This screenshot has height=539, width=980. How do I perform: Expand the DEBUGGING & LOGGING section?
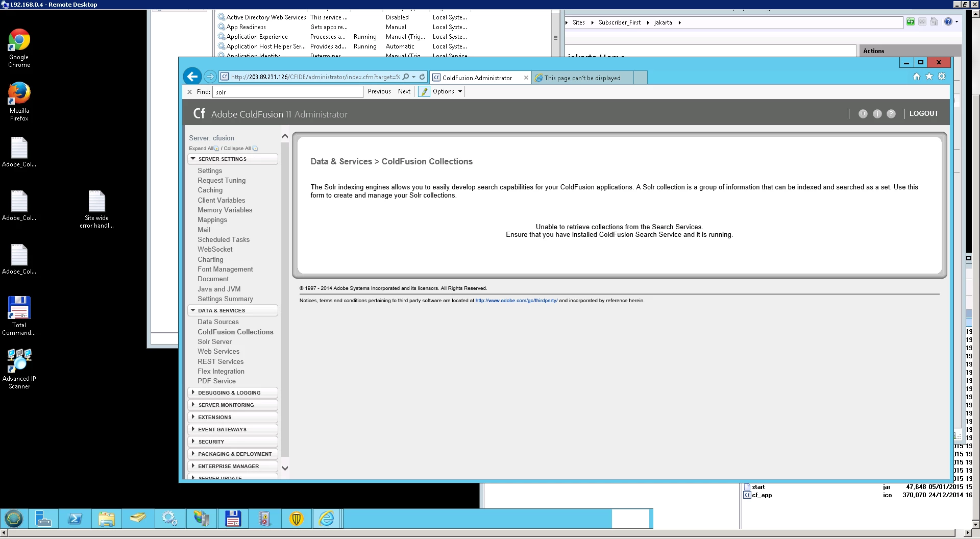[233, 393]
